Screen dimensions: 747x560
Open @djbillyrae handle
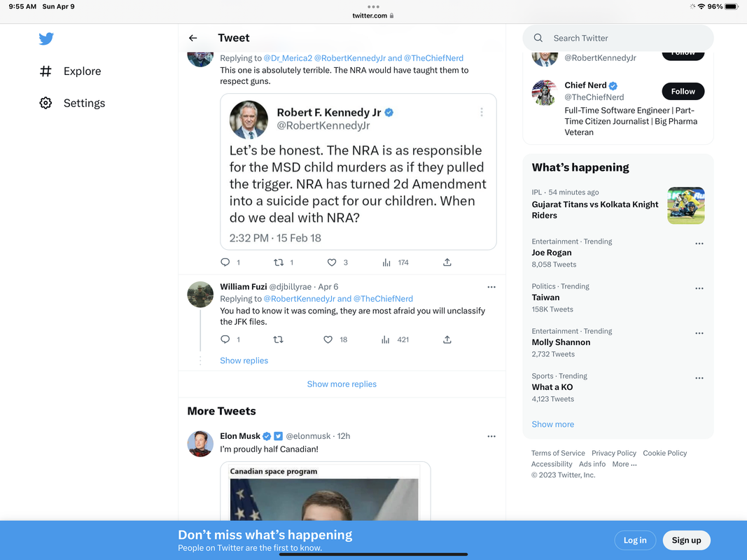click(x=290, y=287)
